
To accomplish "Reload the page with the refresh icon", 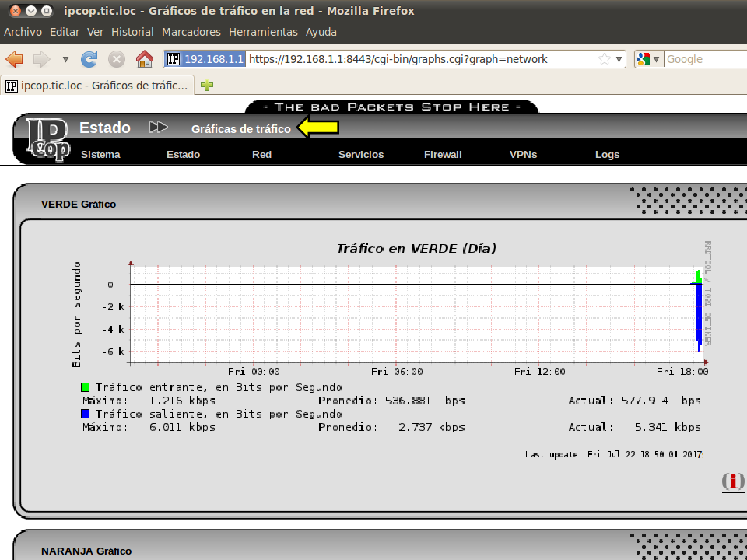I will click(x=89, y=59).
